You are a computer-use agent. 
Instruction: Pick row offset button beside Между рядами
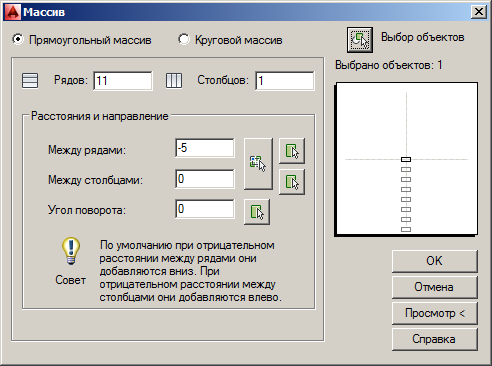click(292, 151)
